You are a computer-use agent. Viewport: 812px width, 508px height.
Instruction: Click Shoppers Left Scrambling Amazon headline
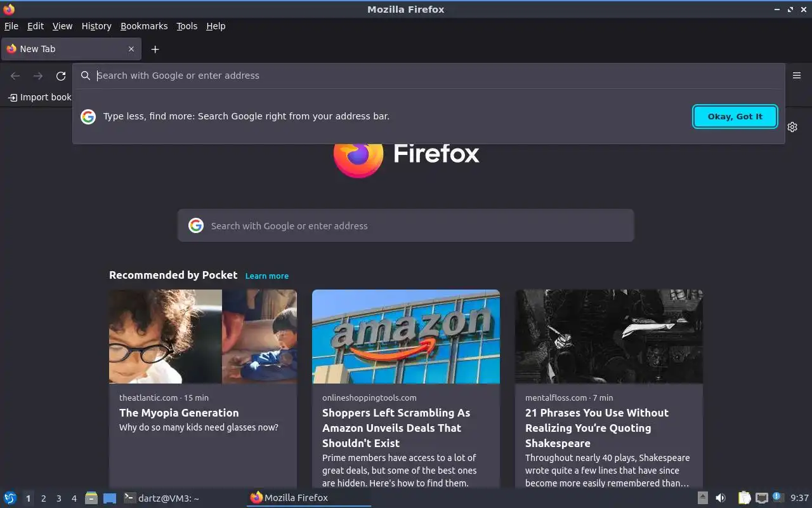click(396, 428)
